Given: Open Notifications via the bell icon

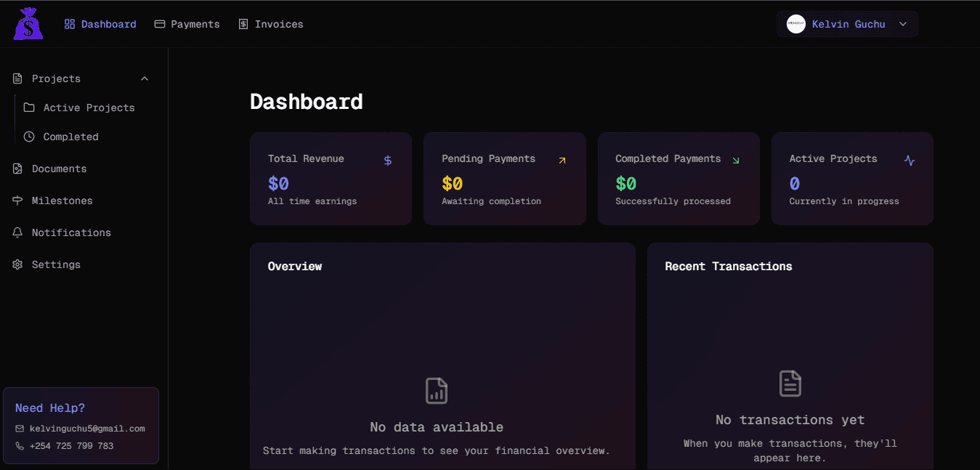Looking at the screenshot, I should 17,232.
